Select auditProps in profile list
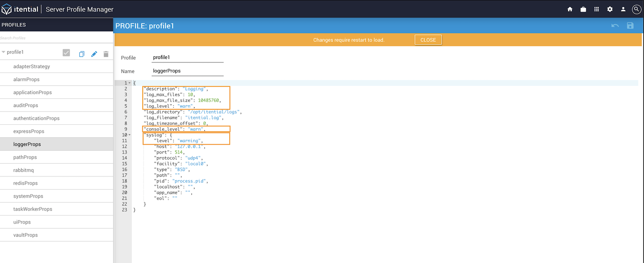Image resolution: width=644 pixels, height=263 pixels. pos(57,105)
